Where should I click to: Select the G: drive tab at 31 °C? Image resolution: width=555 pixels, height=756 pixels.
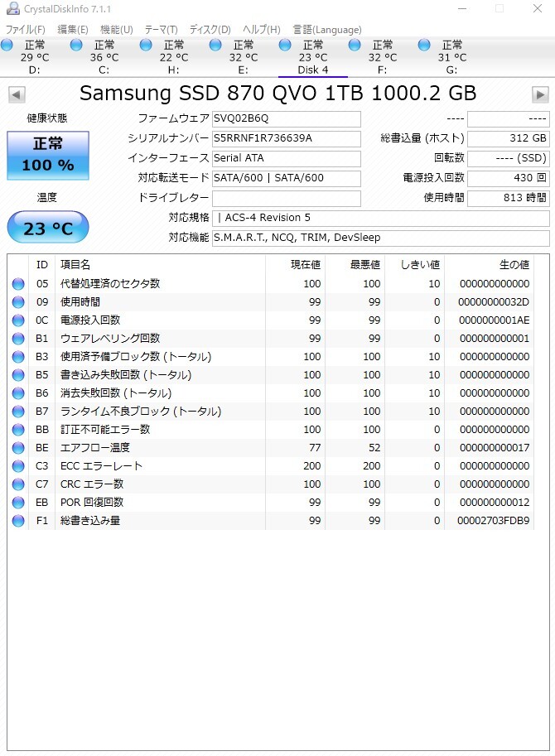[451, 57]
